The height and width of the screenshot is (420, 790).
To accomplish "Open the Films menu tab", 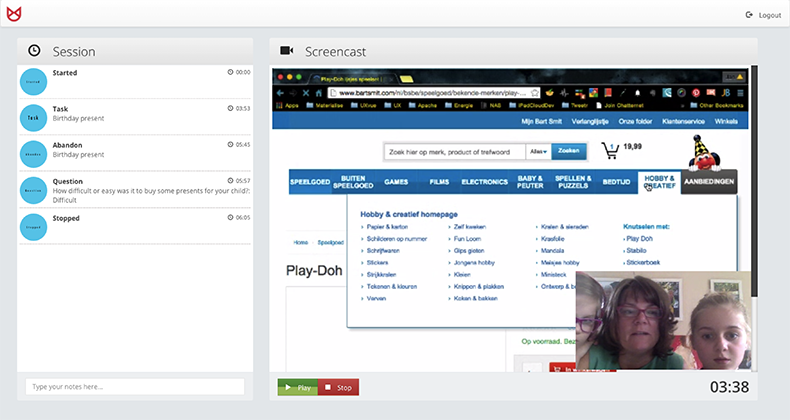I will pyautogui.click(x=439, y=182).
